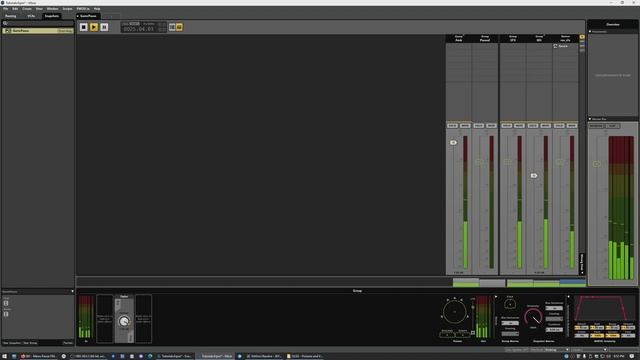
Task: Open the Help menu
Action: click(x=97, y=9)
